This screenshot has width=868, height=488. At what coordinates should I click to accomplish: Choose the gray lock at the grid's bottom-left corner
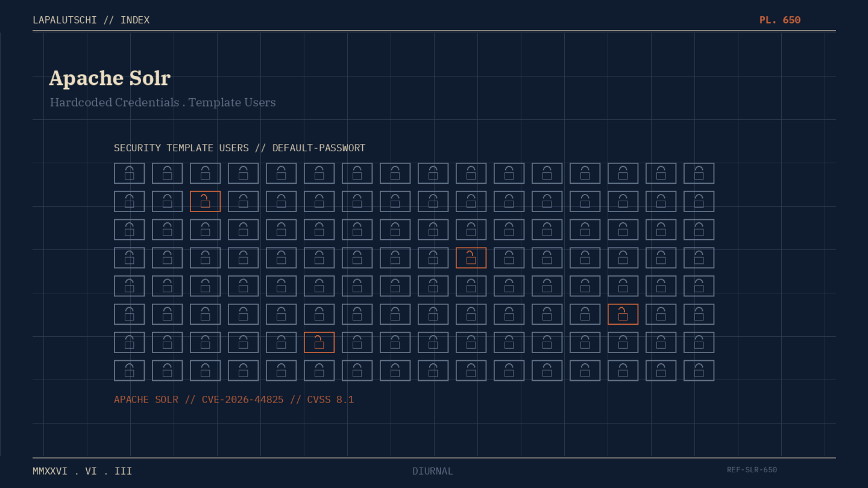(129, 371)
